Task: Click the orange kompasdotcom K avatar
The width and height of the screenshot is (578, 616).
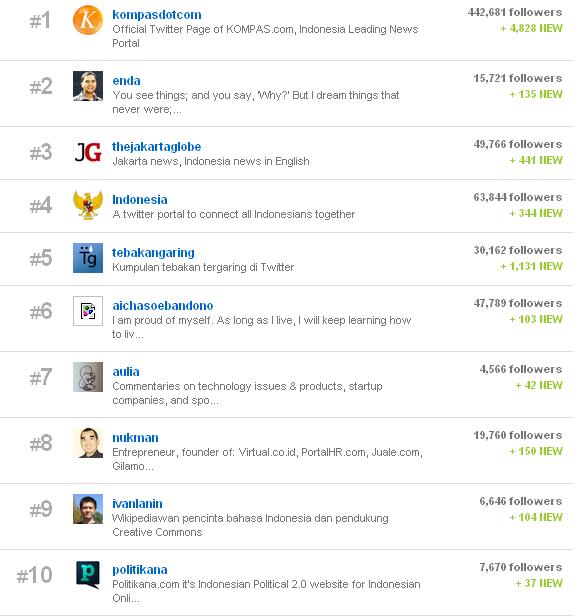Action: click(88, 20)
